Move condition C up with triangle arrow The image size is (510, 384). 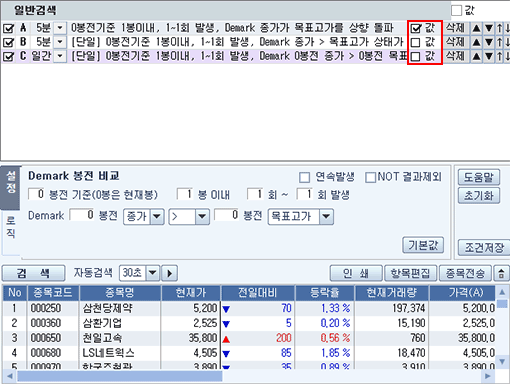476,56
